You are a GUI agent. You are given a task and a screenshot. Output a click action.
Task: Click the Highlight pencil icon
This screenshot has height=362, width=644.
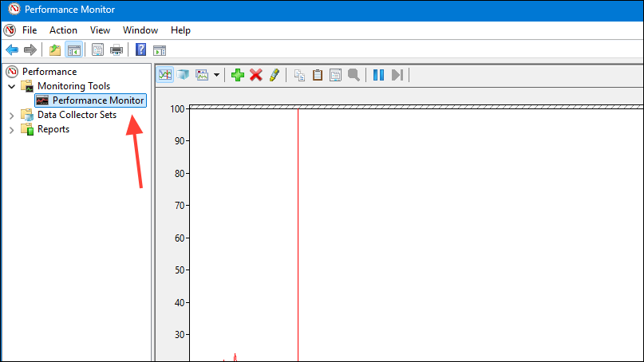275,75
